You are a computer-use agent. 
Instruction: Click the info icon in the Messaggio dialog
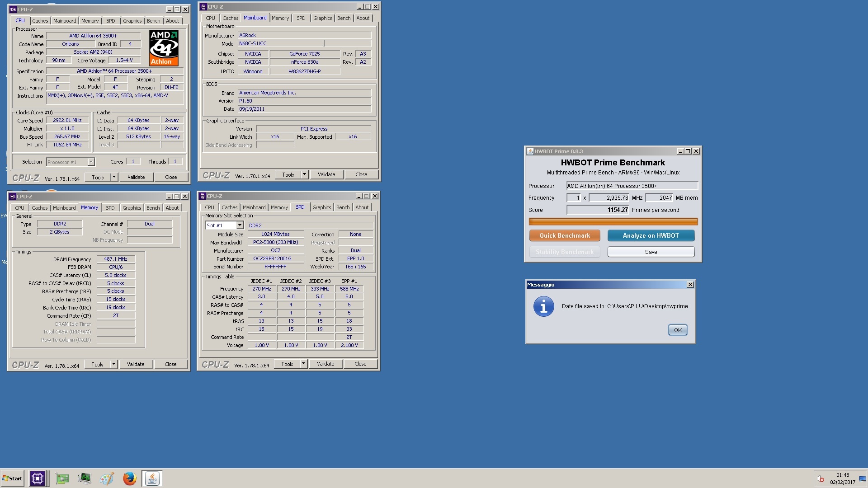tap(543, 307)
